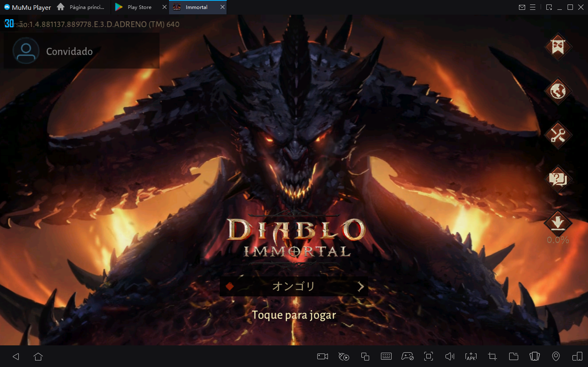Check the 0.0% download progress indicator

[558, 240]
